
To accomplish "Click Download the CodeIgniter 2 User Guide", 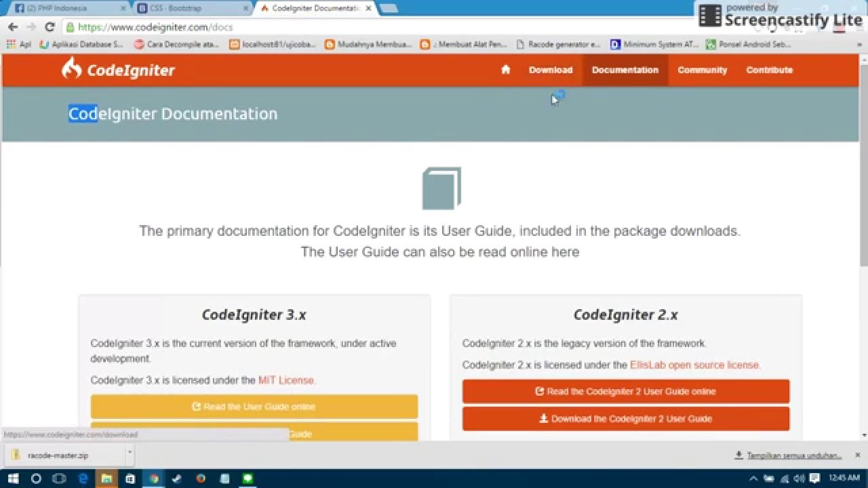I will tap(626, 419).
